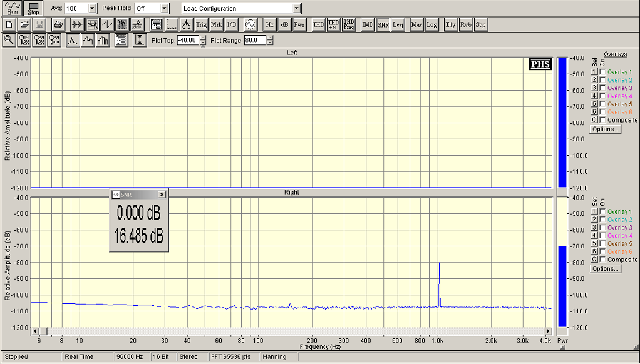Open a file using the folder icon
The width and height of the screenshot is (640, 364).
point(25,24)
